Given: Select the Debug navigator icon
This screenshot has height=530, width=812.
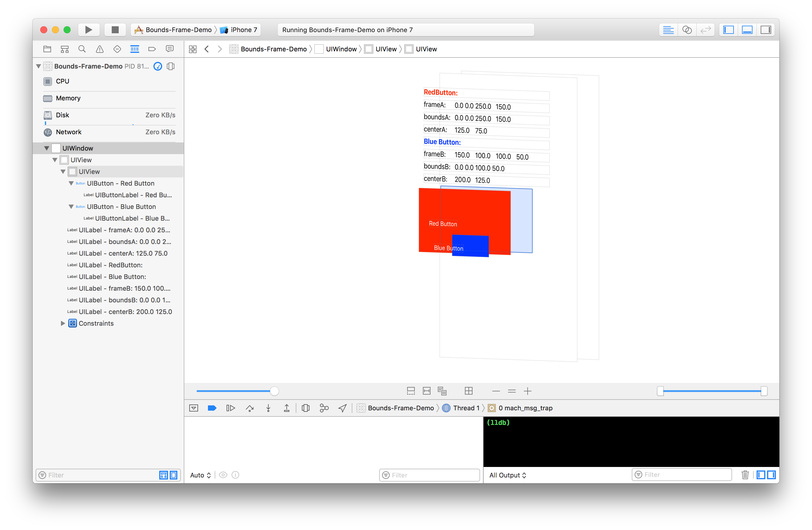Looking at the screenshot, I should point(135,49).
